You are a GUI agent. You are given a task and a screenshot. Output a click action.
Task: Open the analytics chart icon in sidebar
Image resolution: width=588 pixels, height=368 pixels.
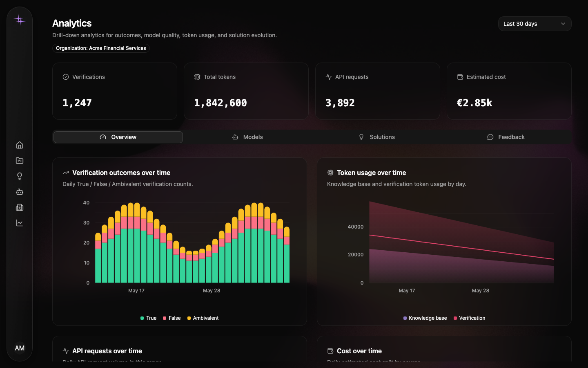20,223
